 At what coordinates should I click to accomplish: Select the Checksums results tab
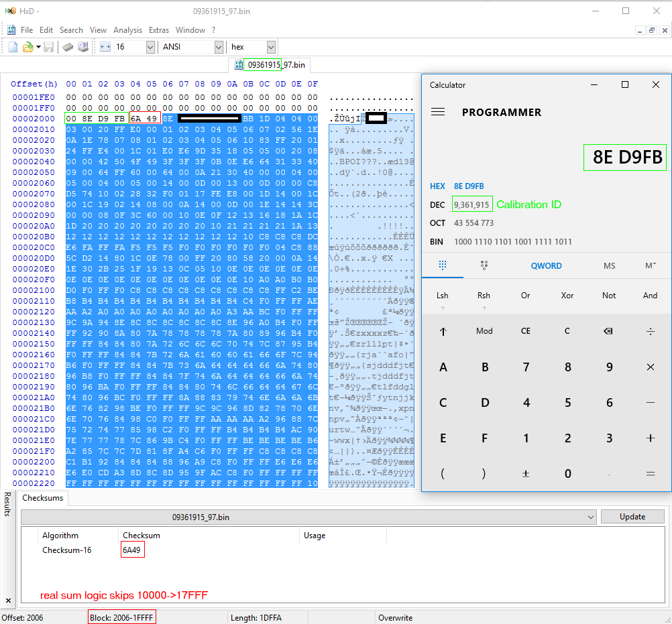click(42, 497)
